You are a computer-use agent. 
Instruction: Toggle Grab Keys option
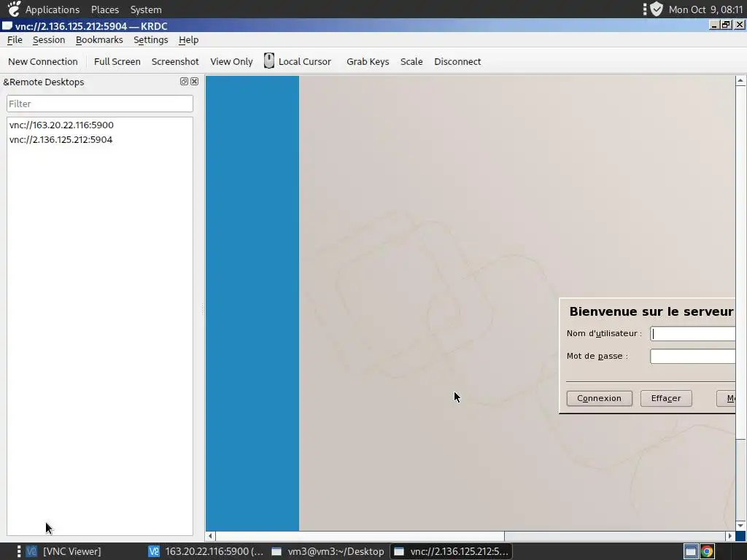[368, 61]
